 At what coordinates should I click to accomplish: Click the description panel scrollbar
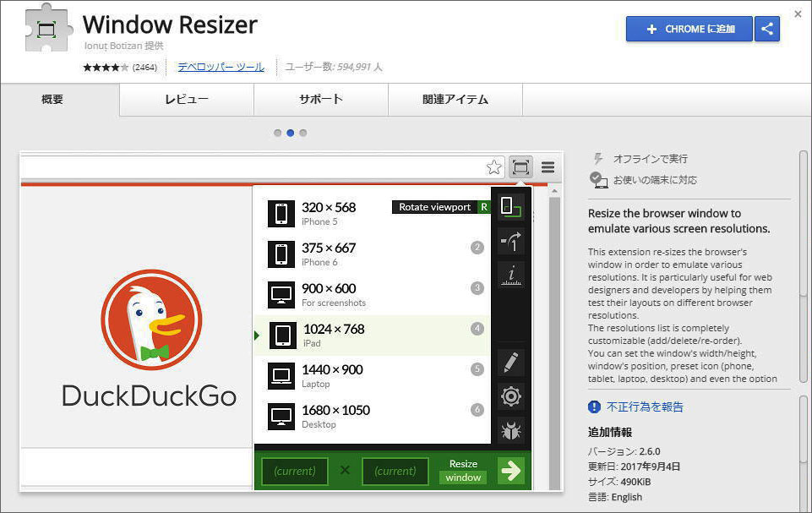pos(803,270)
